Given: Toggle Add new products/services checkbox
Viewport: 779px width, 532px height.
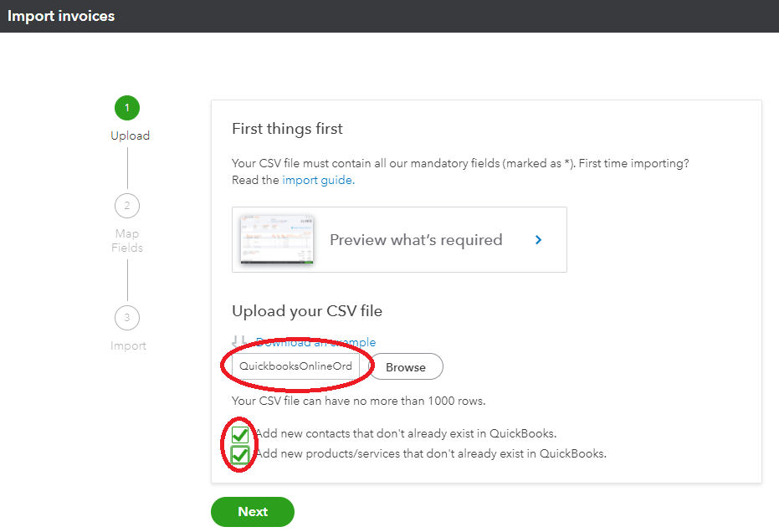Looking at the screenshot, I should point(240,454).
